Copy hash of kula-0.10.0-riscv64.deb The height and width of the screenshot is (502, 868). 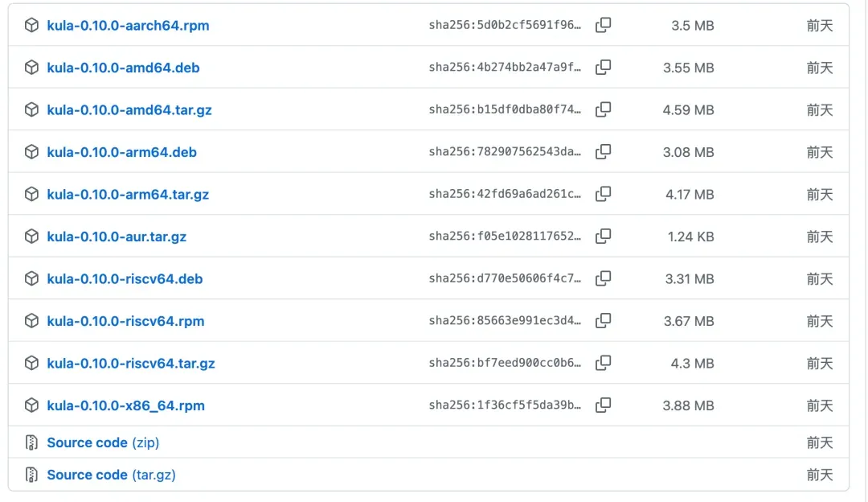[603, 278]
